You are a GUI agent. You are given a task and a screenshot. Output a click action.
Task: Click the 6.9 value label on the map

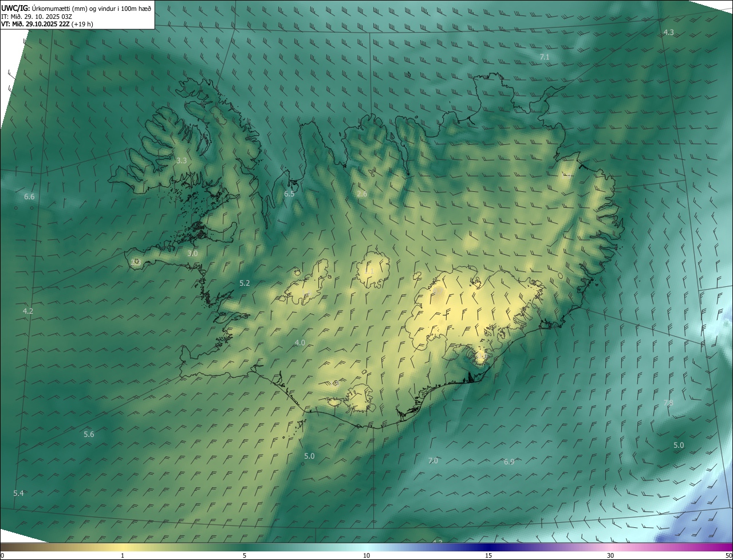coord(509,462)
